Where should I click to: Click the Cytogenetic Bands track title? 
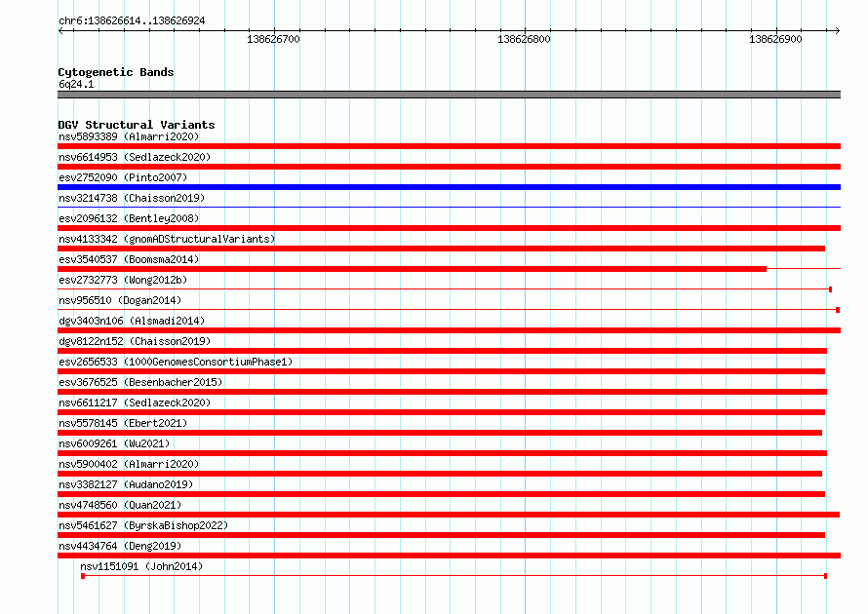pos(116,72)
